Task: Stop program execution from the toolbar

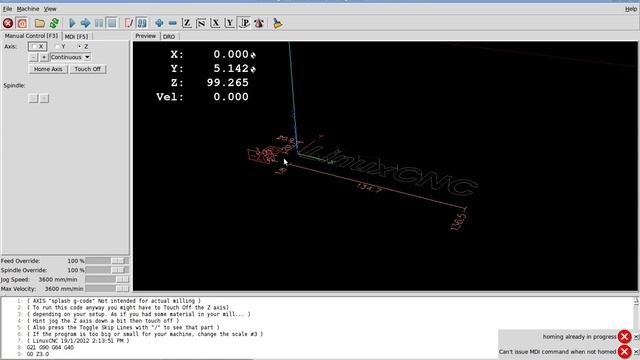Action: (x=112, y=23)
